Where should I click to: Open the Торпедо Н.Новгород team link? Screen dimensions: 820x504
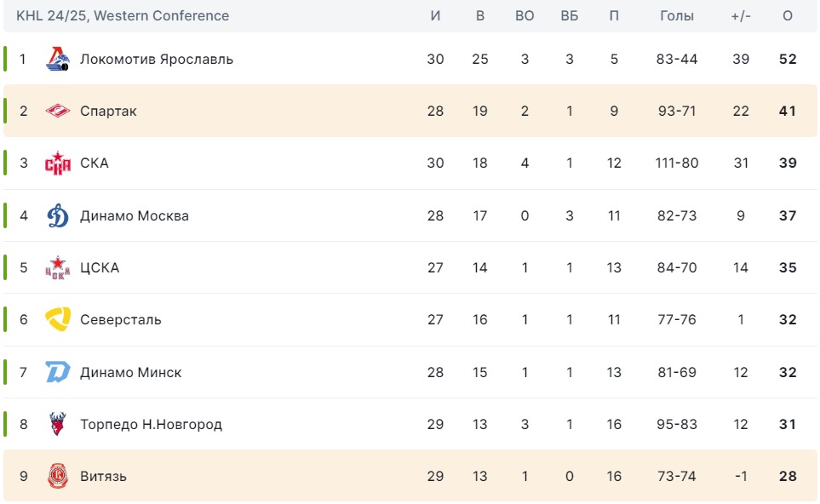tap(151, 424)
